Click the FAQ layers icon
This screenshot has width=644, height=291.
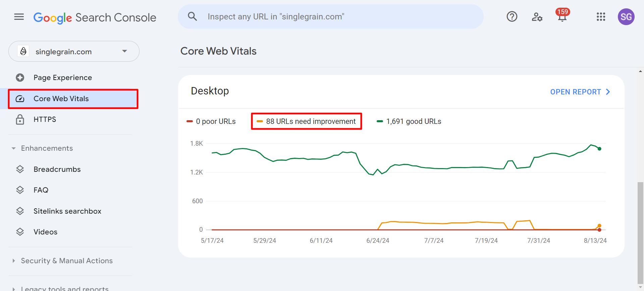(x=20, y=190)
